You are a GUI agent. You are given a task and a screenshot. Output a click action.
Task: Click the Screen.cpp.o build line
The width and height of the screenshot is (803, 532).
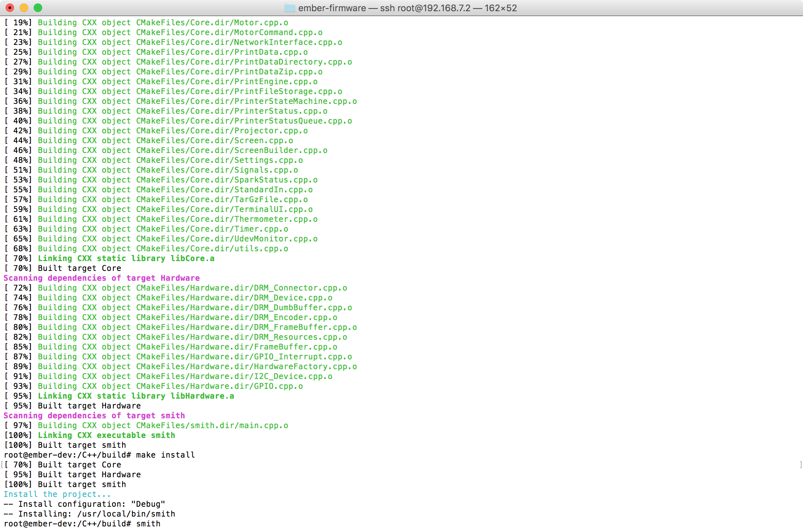pos(148,140)
